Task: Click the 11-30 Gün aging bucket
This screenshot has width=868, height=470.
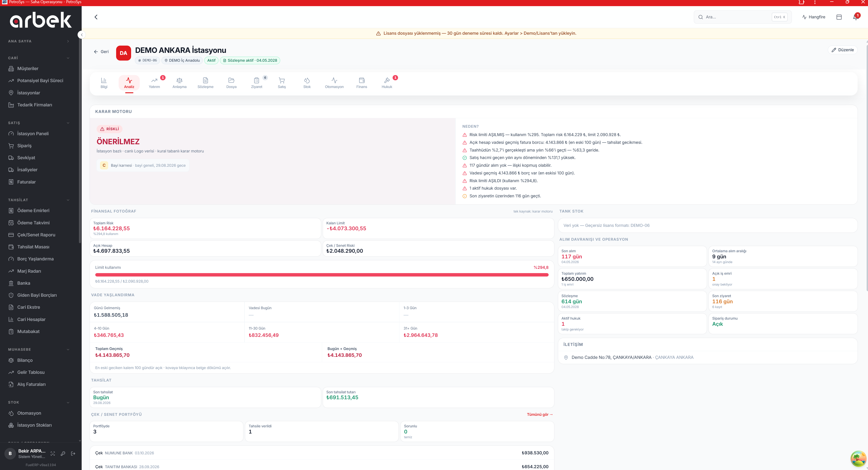Action: coord(322,332)
